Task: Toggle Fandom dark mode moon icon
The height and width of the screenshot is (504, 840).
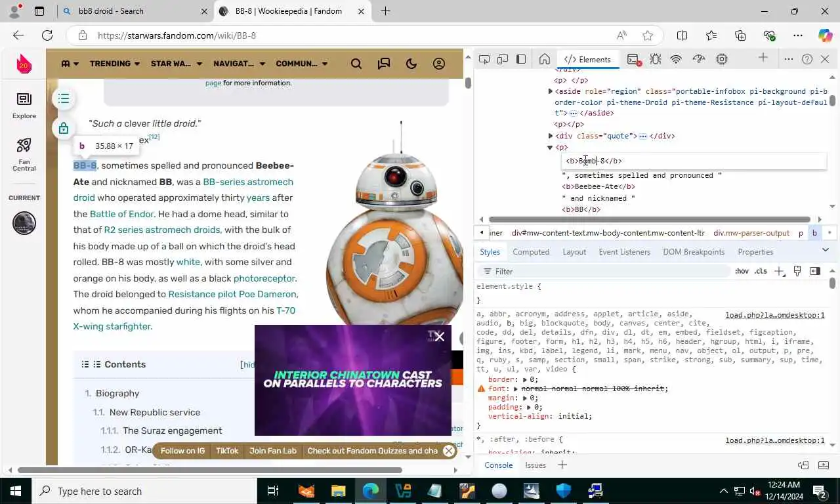Action: pyautogui.click(x=411, y=64)
